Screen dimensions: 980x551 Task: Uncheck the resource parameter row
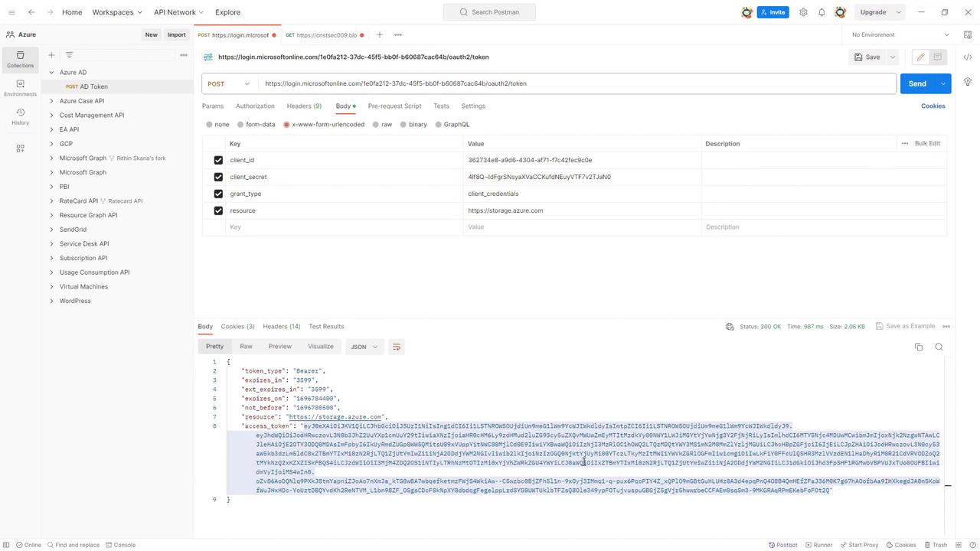(218, 210)
